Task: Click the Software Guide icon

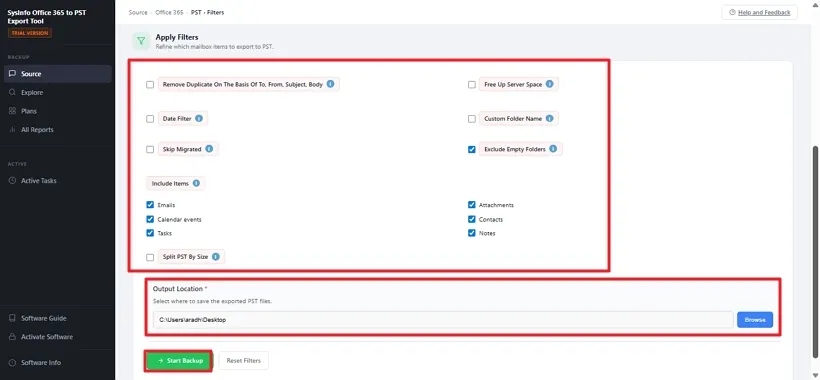Action: (x=13, y=318)
